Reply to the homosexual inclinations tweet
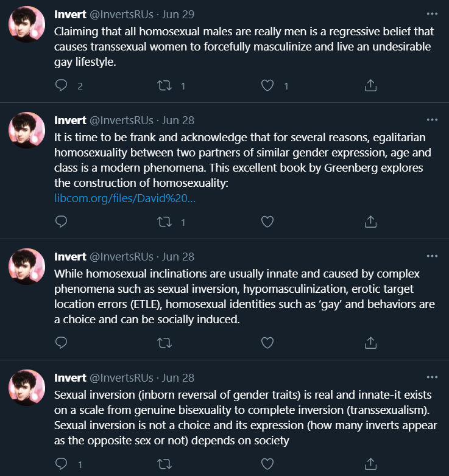The image size is (449, 476). point(61,343)
